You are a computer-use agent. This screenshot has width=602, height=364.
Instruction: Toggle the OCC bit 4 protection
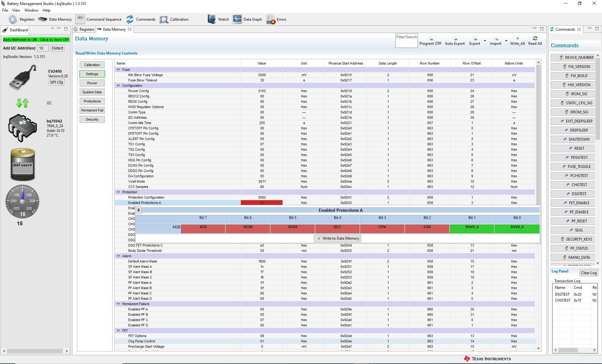coord(337,228)
